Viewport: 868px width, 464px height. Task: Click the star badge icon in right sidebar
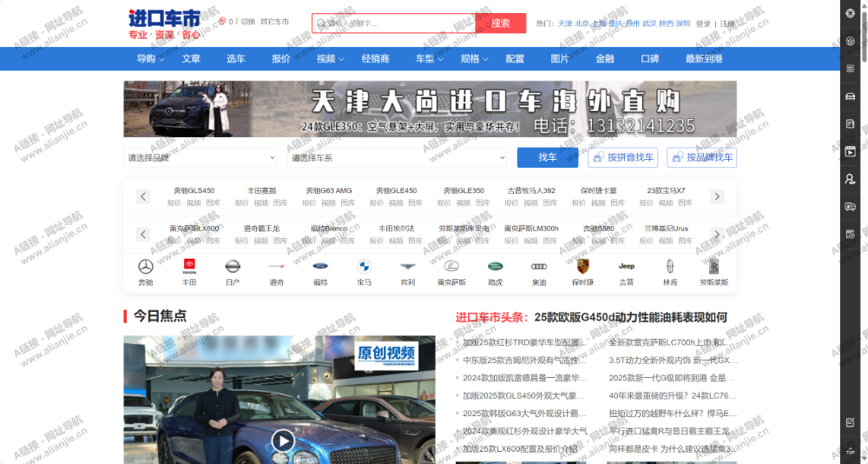[851, 41]
